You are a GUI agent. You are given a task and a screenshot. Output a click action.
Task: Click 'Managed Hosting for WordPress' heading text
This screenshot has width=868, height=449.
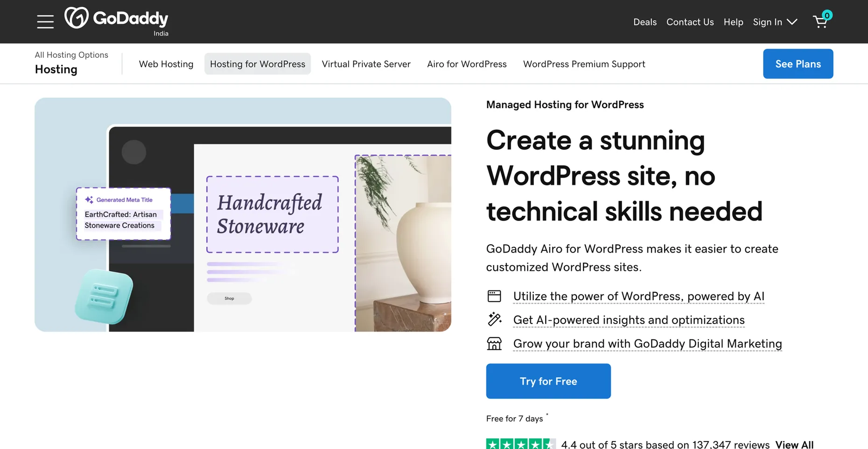565,104
